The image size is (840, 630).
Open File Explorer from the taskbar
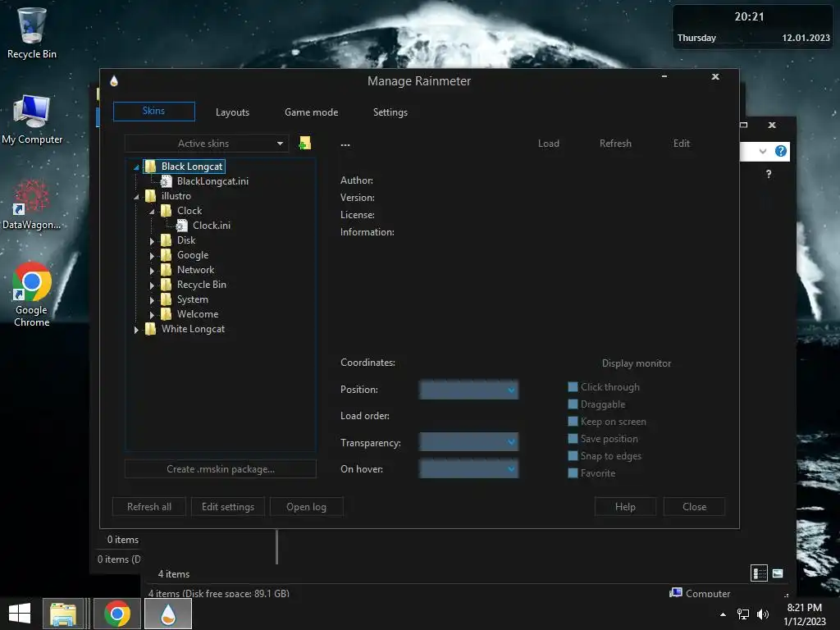tap(63, 614)
